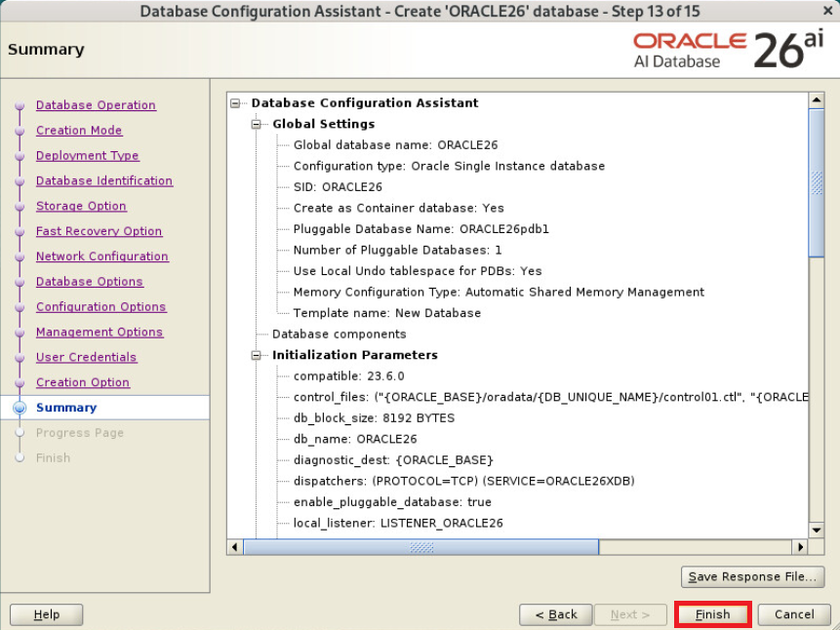Select the 'control_files' parameter row
840x630 pixels.
tap(550, 397)
